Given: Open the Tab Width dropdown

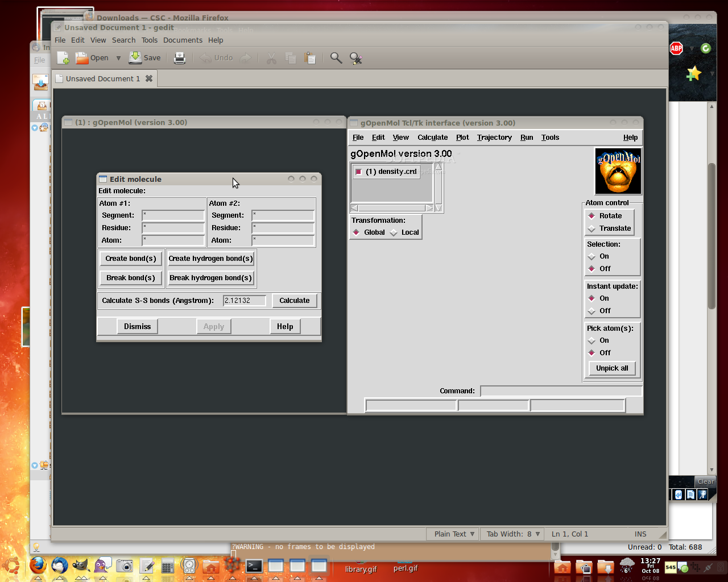Looking at the screenshot, I should [x=513, y=534].
